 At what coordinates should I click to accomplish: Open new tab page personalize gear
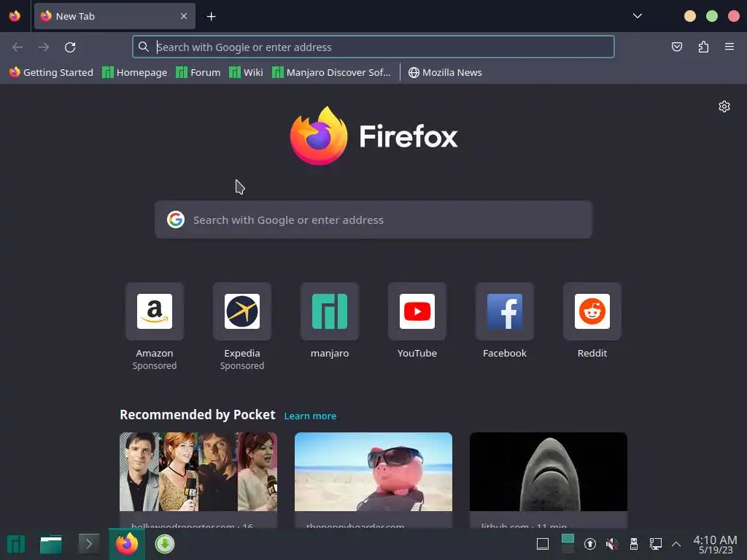click(724, 106)
